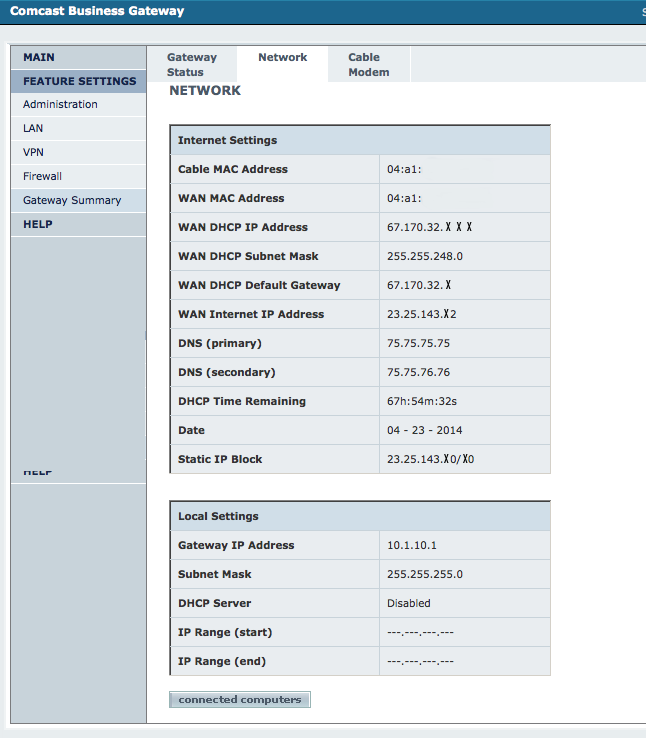Select Gateway Summary in sidebar
This screenshot has height=738, width=646.
point(78,201)
